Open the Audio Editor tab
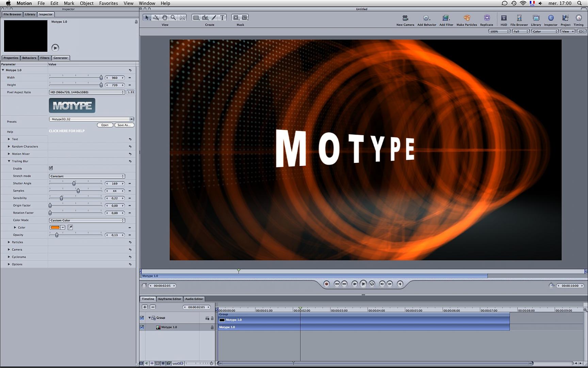Viewport: 588px width, 368px height. coord(194,299)
